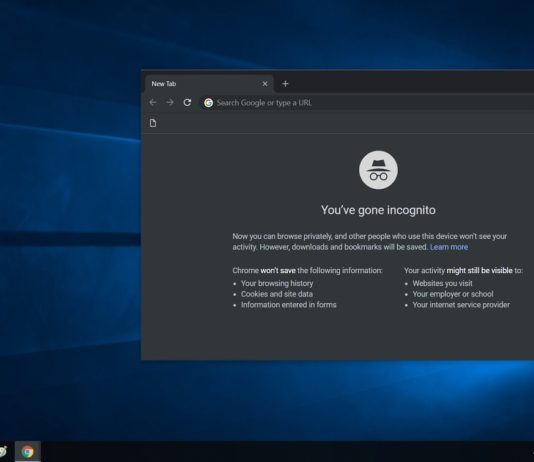This screenshot has height=462, width=534.
Task: Click the Back navigation arrow
Action: pyautogui.click(x=153, y=102)
